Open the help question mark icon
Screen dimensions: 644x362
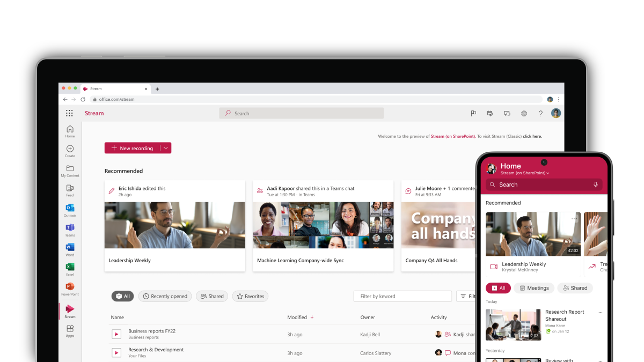point(540,113)
